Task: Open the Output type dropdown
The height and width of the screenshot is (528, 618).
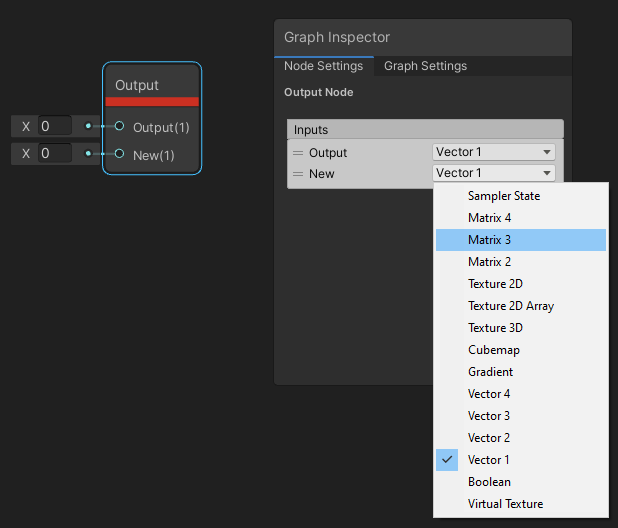Action: (494, 152)
